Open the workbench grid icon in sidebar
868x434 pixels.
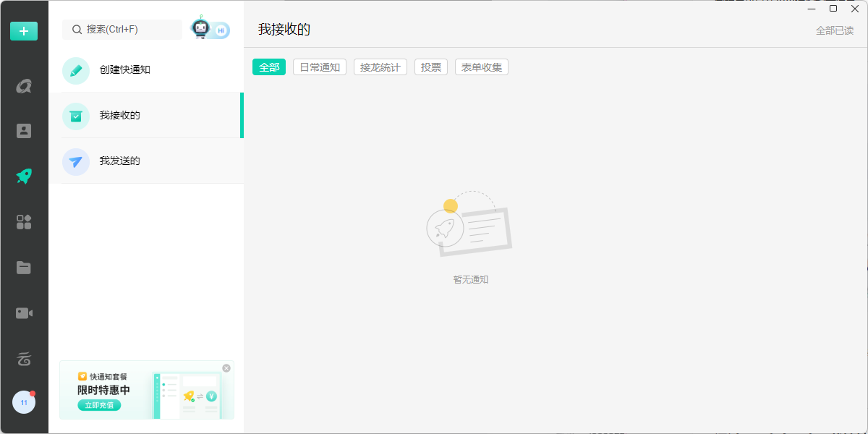[24, 221]
